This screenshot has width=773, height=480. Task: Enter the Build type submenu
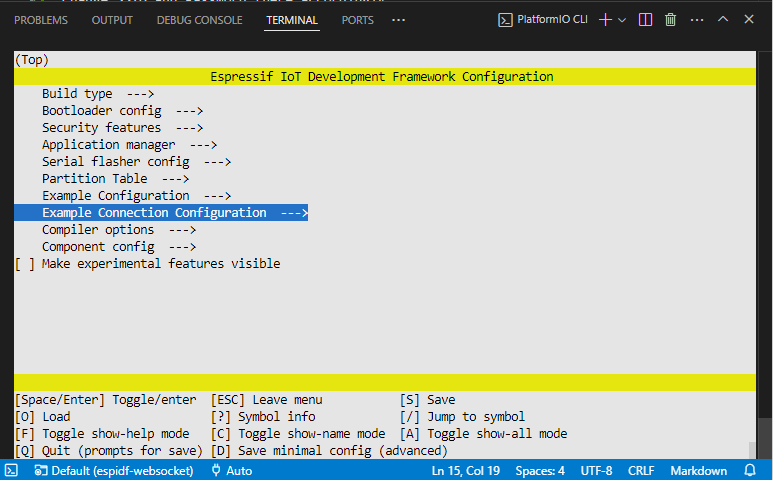click(98, 94)
